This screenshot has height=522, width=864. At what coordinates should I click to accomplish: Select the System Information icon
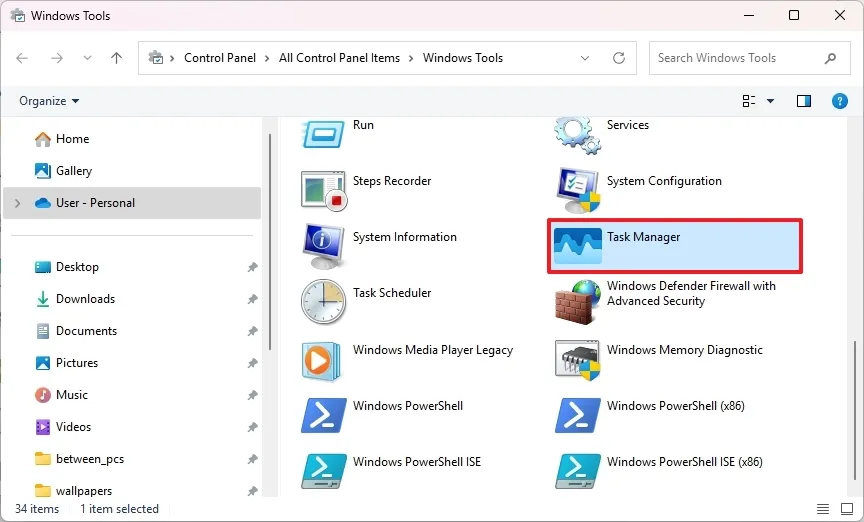click(x=324, y=246)
